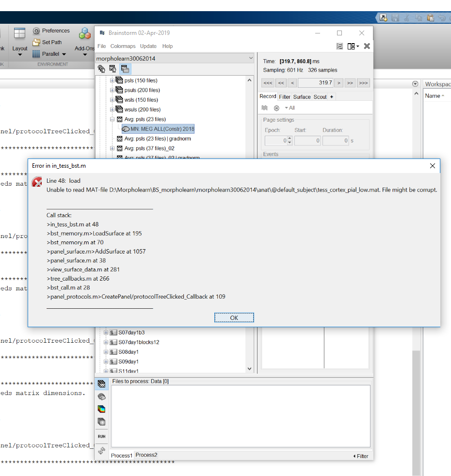Viewport: 451px width, 476px height.
Task: Add a panel tab with plus button
Action: [332, 97]
